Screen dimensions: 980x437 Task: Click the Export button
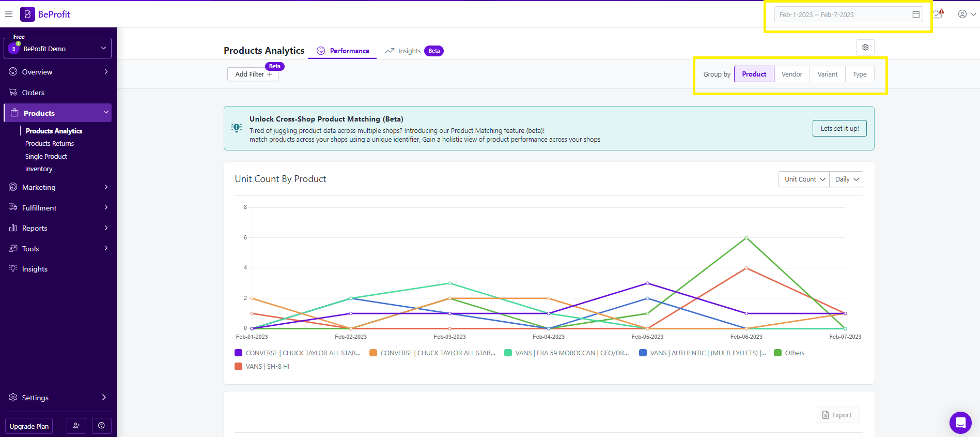(x=838, y=415)
